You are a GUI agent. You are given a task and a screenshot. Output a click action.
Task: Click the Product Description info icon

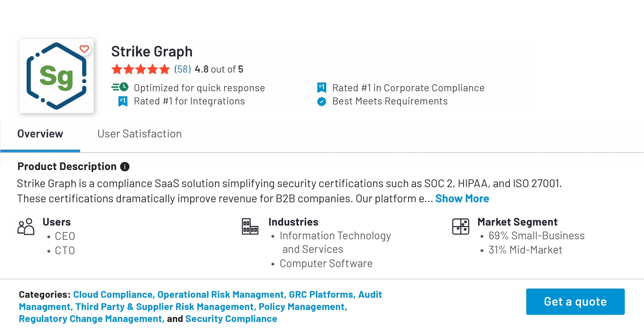pos(125,167)
